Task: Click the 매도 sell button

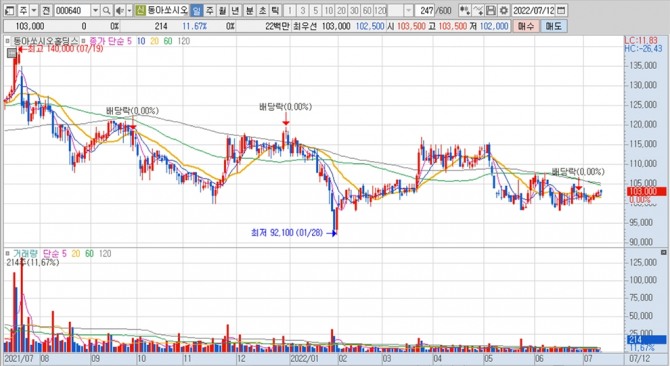Action: coord(553,26)
